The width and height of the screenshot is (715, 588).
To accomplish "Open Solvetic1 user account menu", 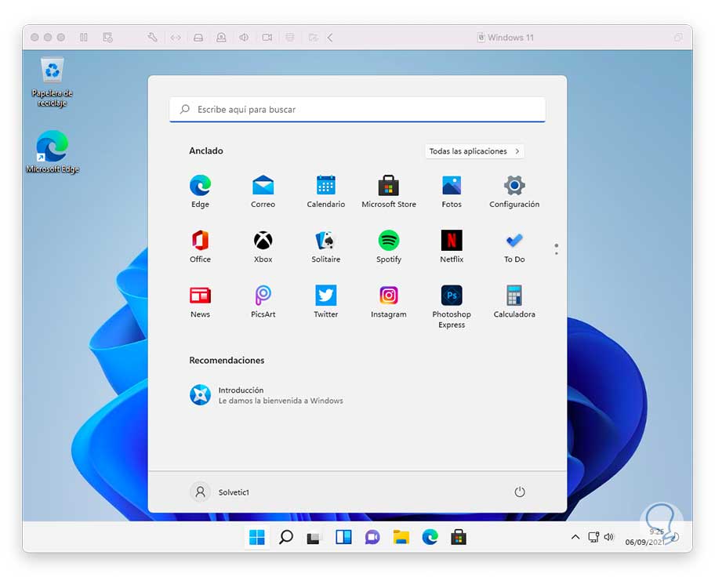I will (x=220, y=492).
